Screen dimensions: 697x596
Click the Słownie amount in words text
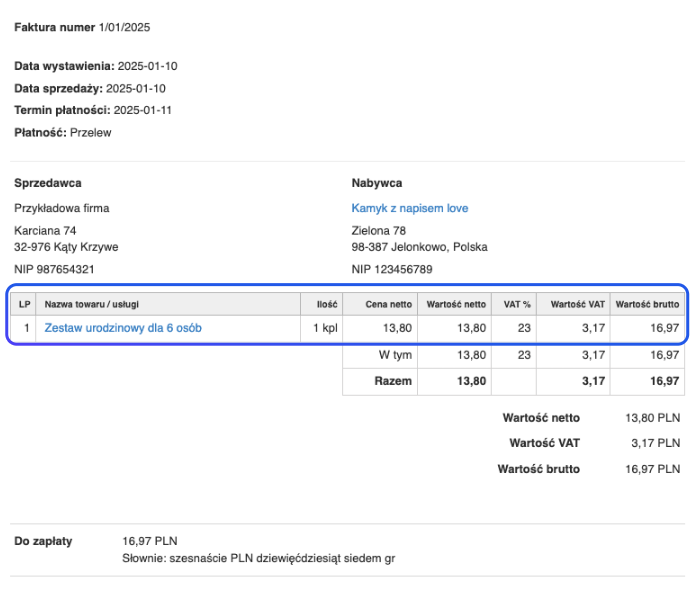258,558
